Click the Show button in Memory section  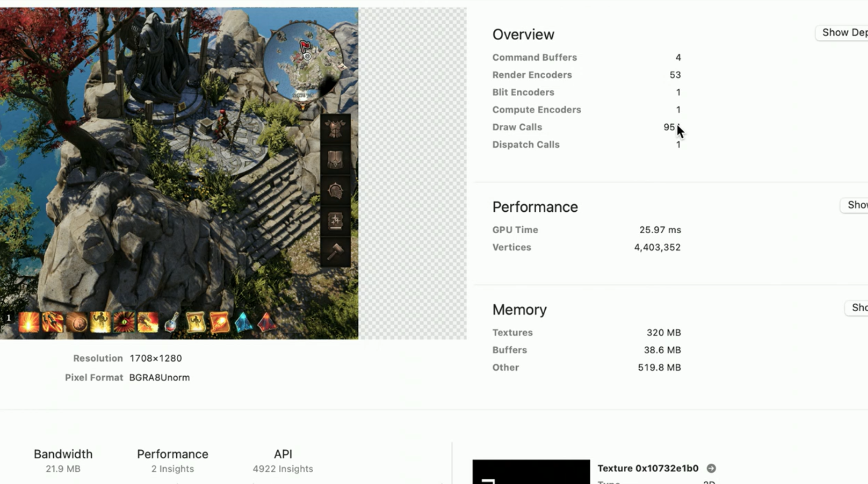pos(856,307)
